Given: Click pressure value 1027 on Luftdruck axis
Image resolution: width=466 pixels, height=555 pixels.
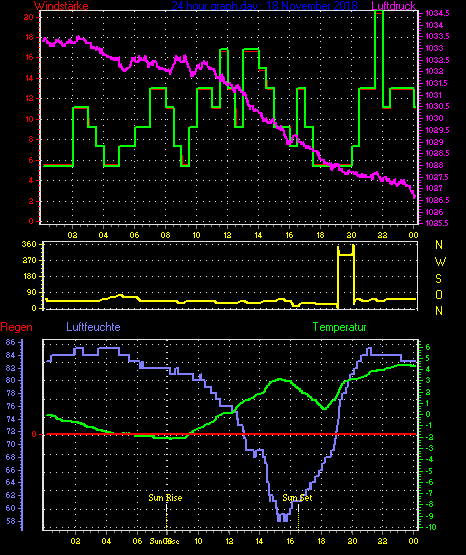Looking at the screenshot, I should click(434, 188).
